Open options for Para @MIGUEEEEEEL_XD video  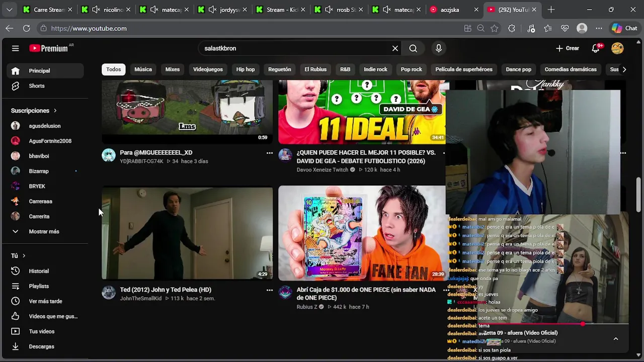pos(270,153)
